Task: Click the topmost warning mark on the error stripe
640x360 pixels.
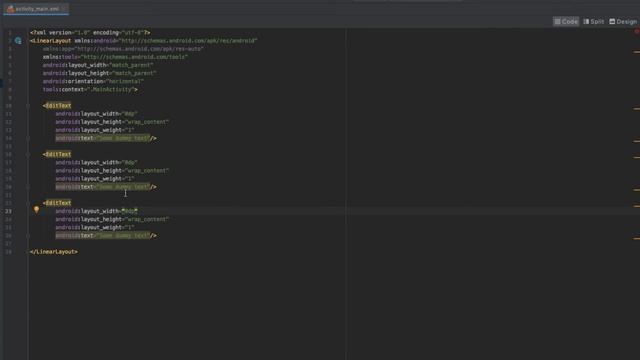Action: point(637,52)
